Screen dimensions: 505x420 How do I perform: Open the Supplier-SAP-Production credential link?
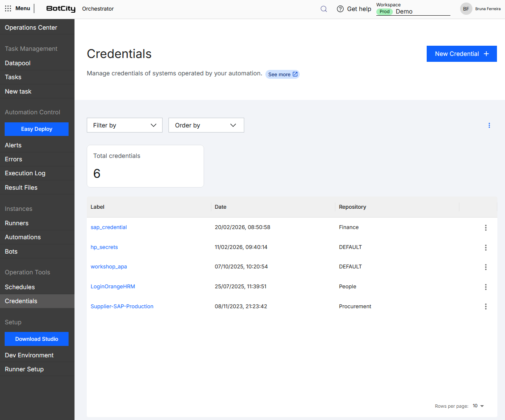click(122, 306)
